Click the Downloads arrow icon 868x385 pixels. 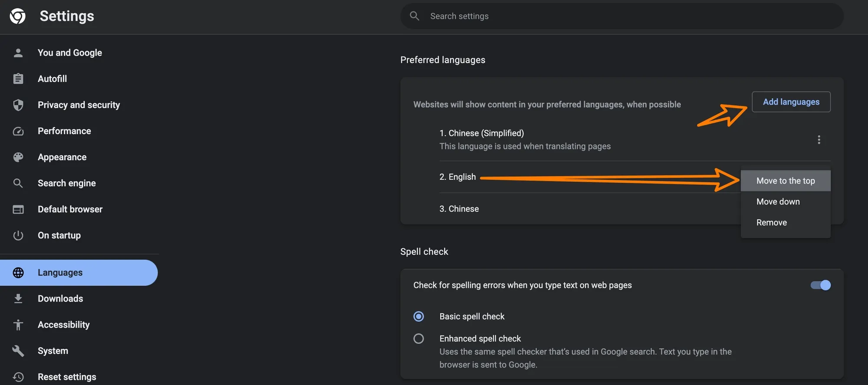[18, 299]
